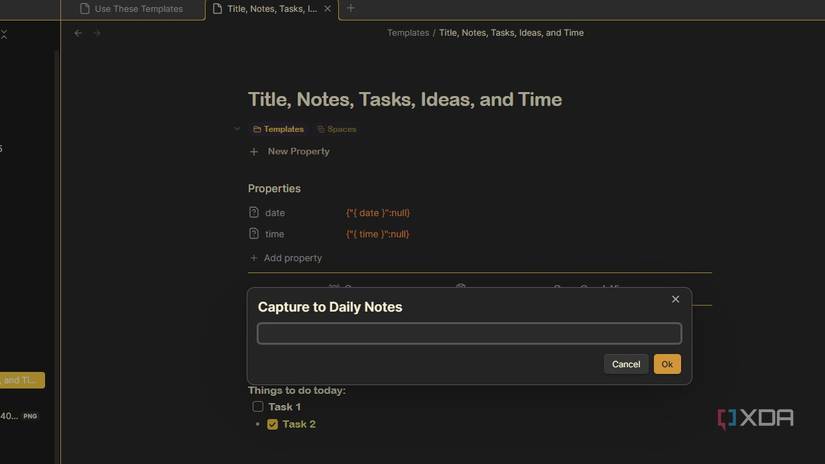The height and width of the screenshot is (464, 825).
Task: Click the time property type icon
Action: (x=254, y=234)
